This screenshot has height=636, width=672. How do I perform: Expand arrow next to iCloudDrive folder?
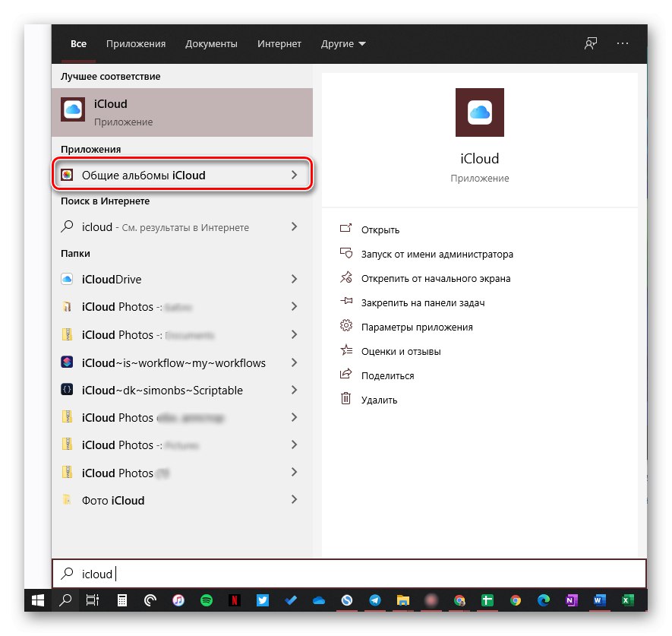[x=295, y=280]
